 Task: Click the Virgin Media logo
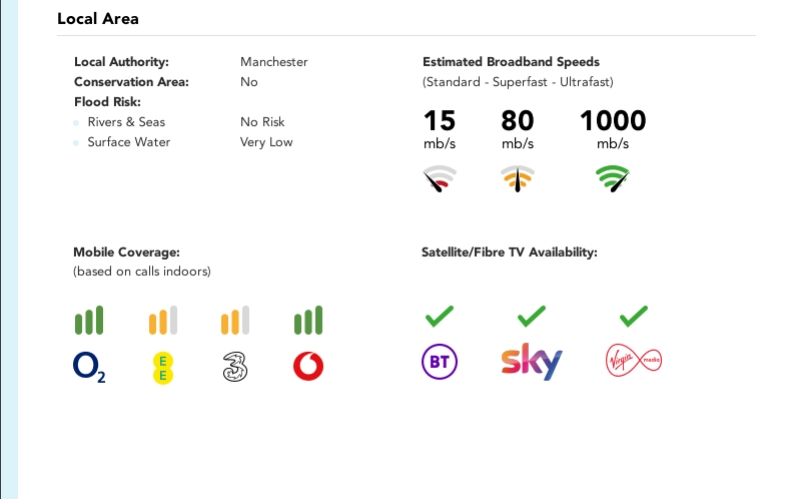click(x=634, y=361)
